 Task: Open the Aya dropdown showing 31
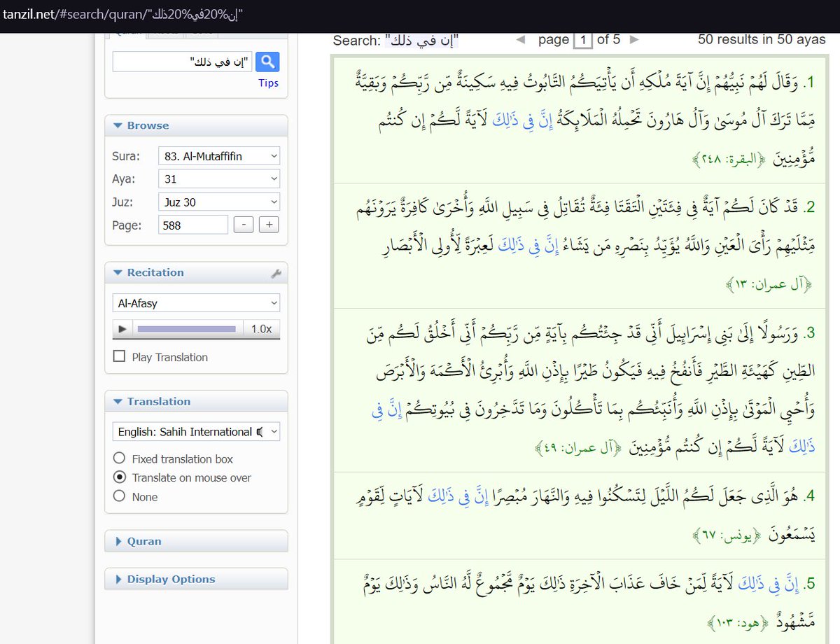pyautogui.click(x=219, y=179)
